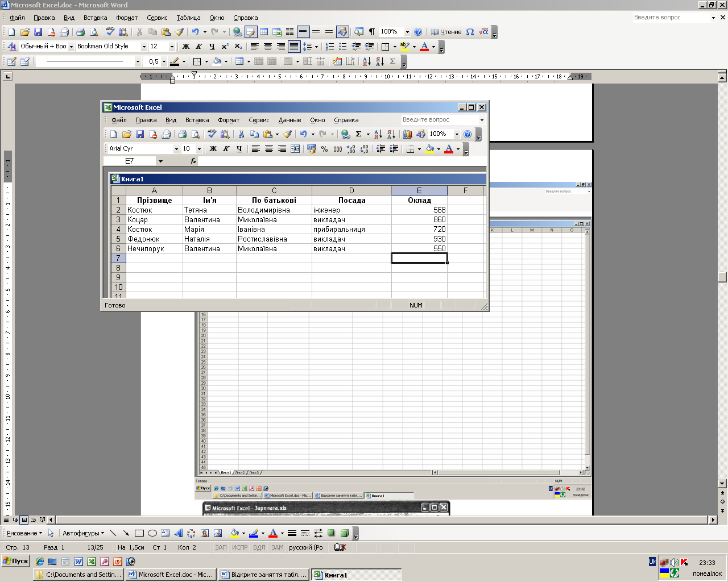
Task: Open the Автофигуры dropdown menu
Action: (x=83, y=533)
